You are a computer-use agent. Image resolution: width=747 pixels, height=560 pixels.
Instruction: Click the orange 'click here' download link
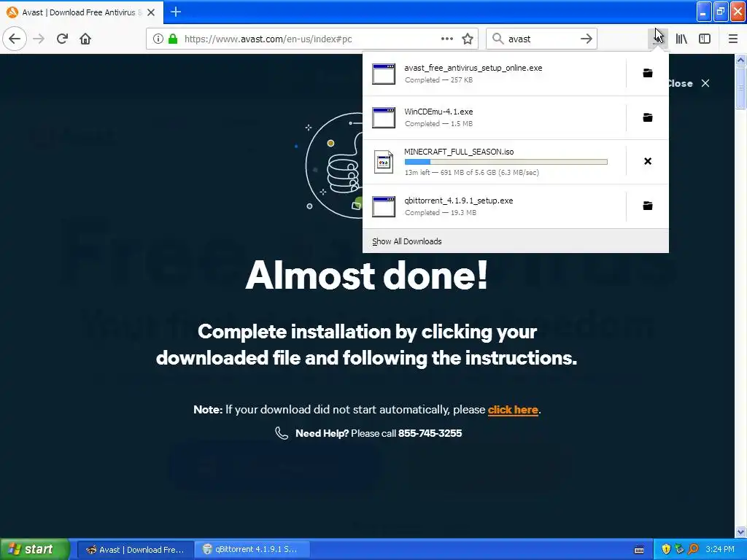(x=513, y=410)
